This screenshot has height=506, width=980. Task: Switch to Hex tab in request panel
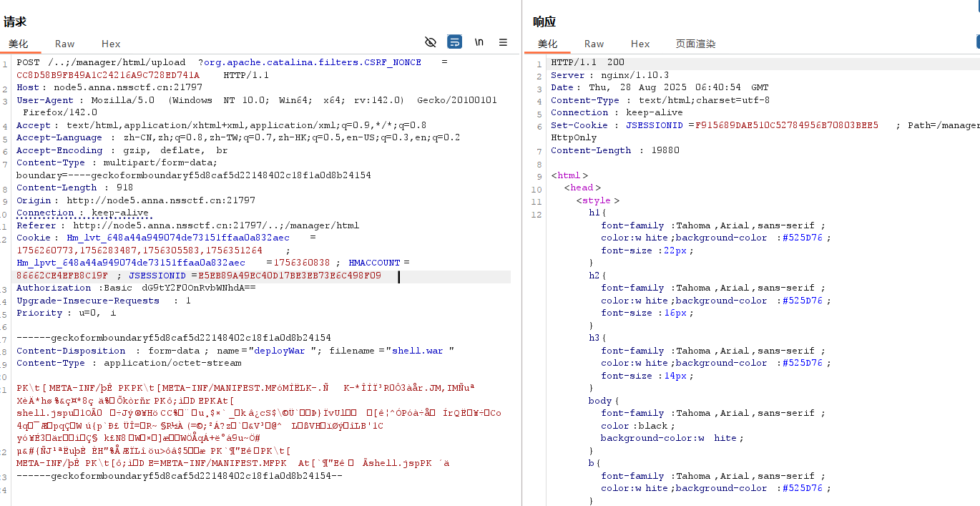click(111, 44)
